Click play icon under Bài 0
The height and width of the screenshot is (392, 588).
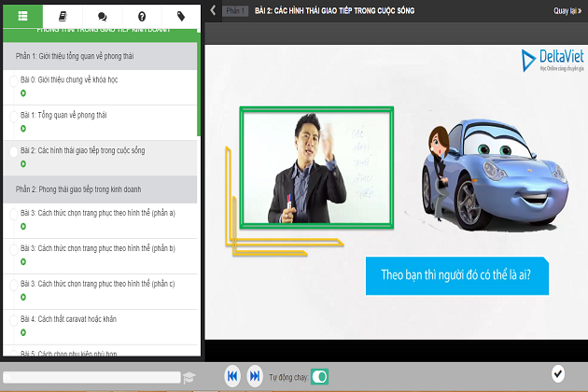pos(23,93)
